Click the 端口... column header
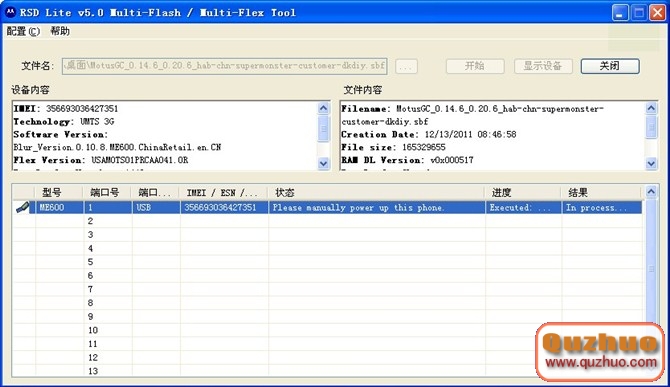Screen dimensions: 670x387 point(156,193)
